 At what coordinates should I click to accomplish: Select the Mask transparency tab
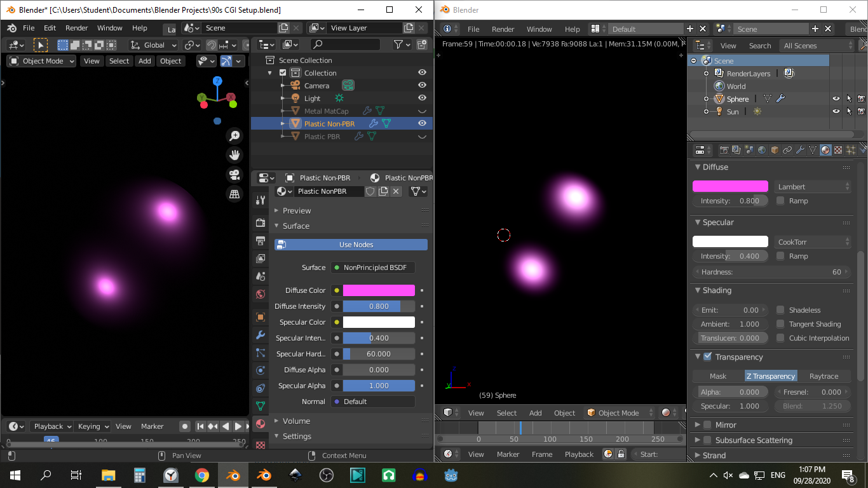click(718, 376)
